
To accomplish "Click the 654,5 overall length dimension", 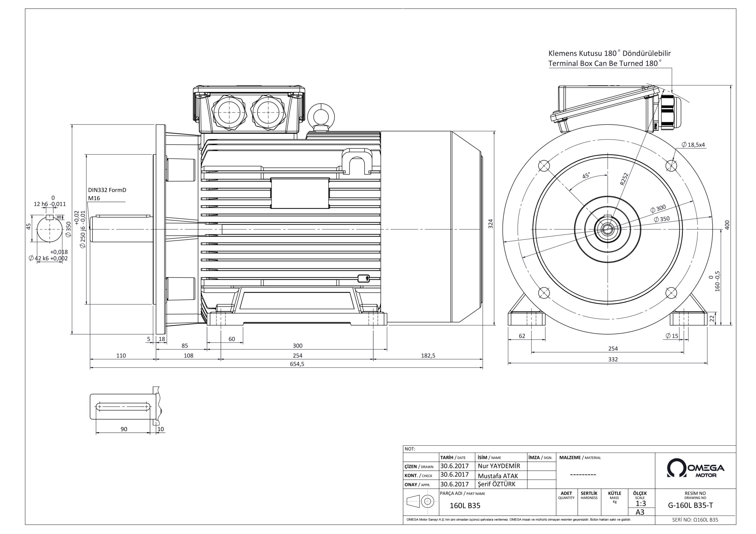I will 297,364.
